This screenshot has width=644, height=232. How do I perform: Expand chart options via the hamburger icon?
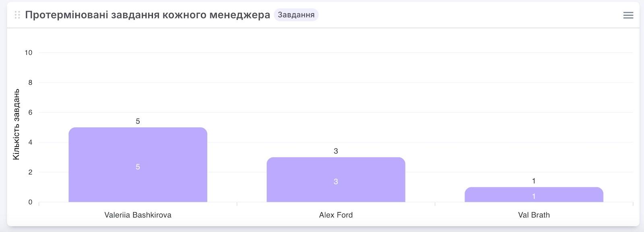coord(628,15)
